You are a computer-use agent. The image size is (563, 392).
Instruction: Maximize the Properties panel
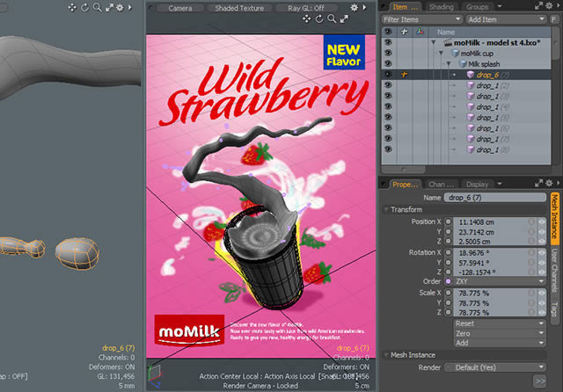(x=538, y=184)
